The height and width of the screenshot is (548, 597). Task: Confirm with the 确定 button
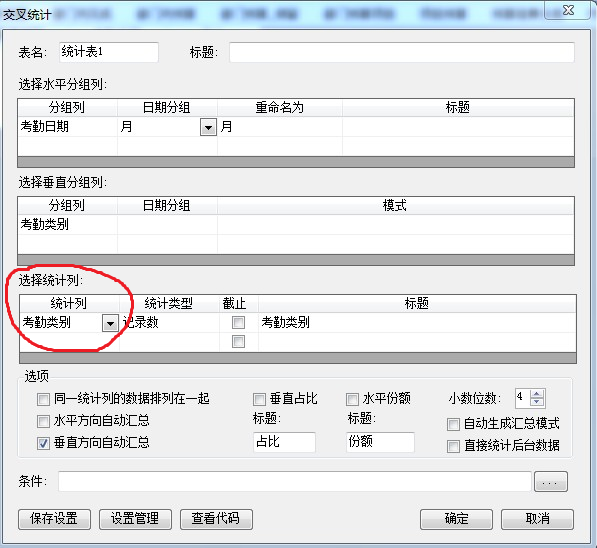point(456,519)
